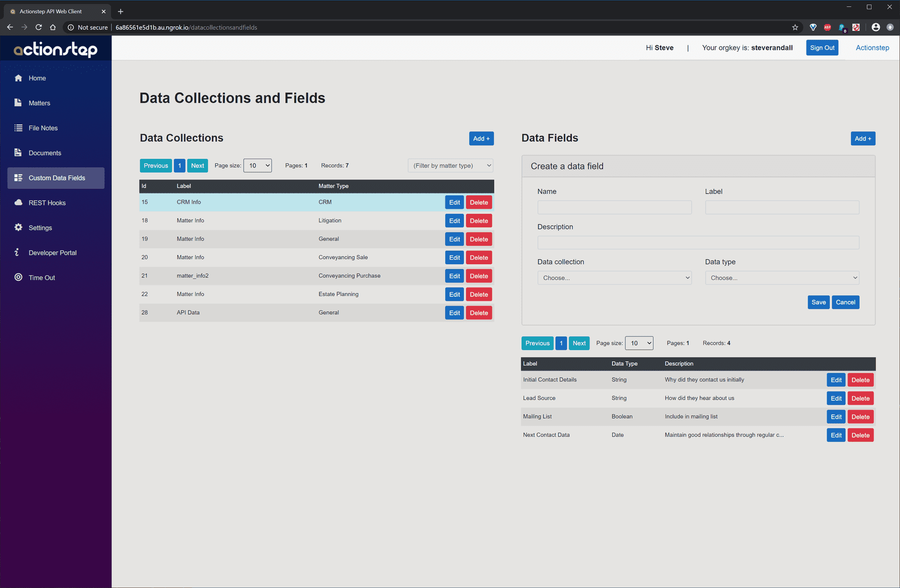
Task: Open the Filter by matter type dropdown
Action: click(x=450, y=165)
